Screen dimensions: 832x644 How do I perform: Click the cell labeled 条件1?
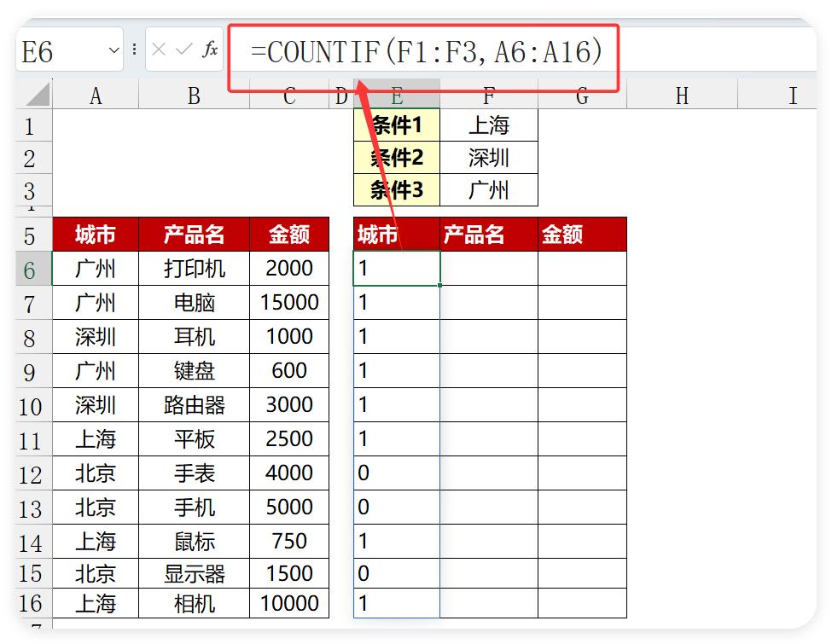397,125
